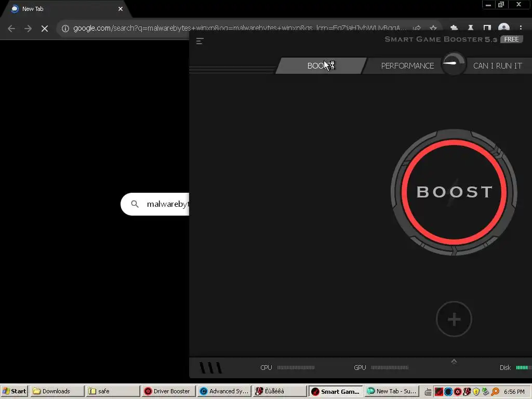
Task: Click the three-slash logo in bottom bar
Action: click(211, 368)
